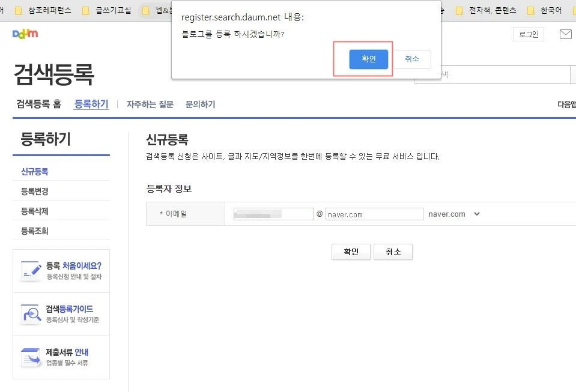Click the 문의하기 link
The image size is (576, 392).
pos(201,103)
